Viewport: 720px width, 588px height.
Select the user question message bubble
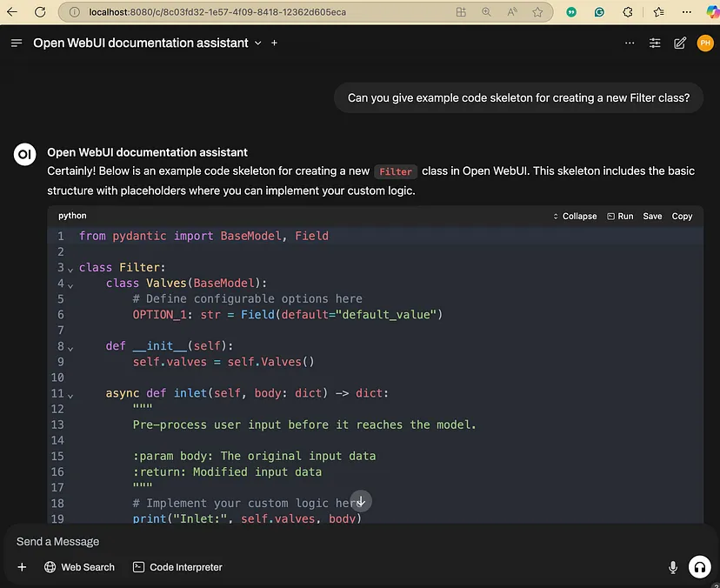click(x=518, y=97)
